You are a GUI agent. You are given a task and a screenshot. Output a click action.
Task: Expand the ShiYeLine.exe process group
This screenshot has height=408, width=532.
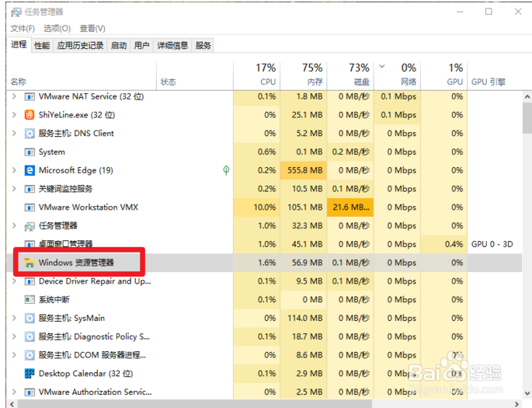pos(14,115)
